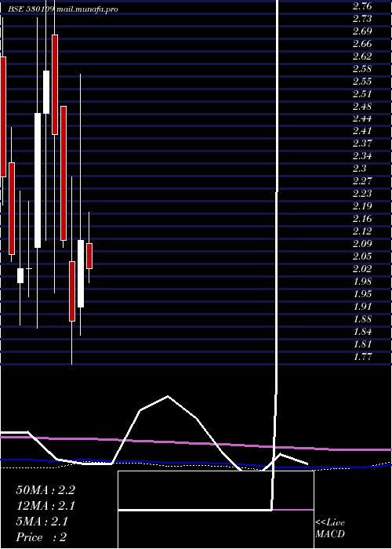Click the 2.05 price axis label
Viewport: 392px width, 549px height.
(x=362, y=256)
